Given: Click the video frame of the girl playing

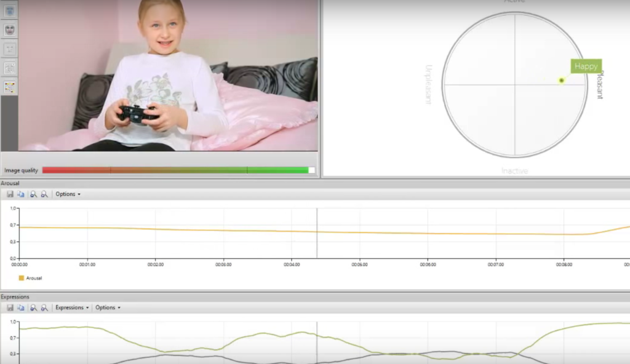Looking at the screenshot, I should coord(168,76).
